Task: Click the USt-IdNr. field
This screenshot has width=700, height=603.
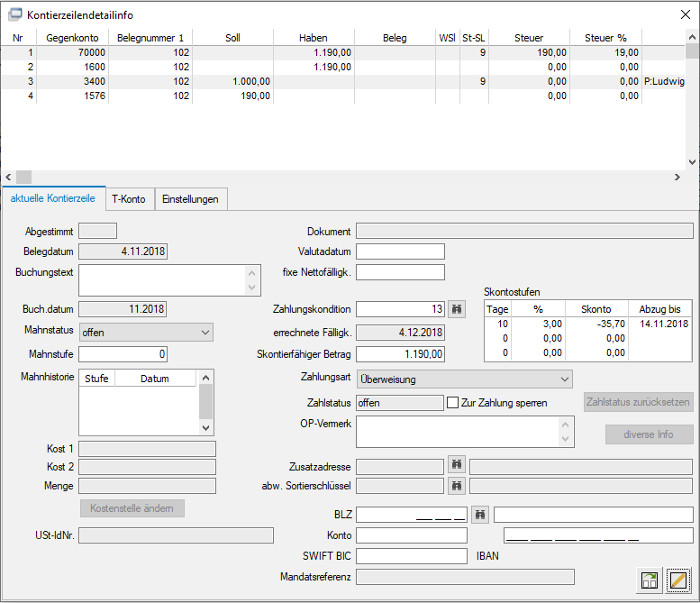Action: click(x=176, y=535)
